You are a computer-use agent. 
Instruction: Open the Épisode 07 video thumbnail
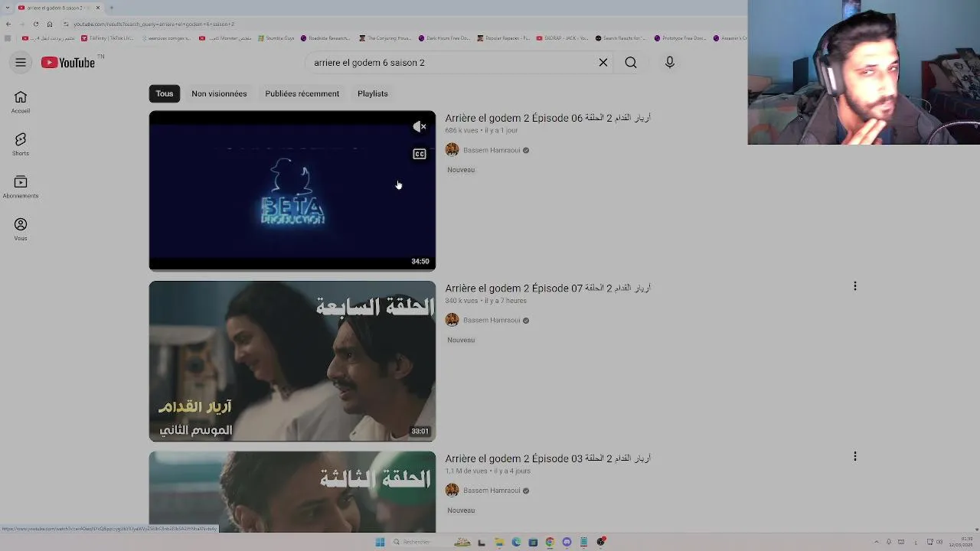click(x=292, y=361)
